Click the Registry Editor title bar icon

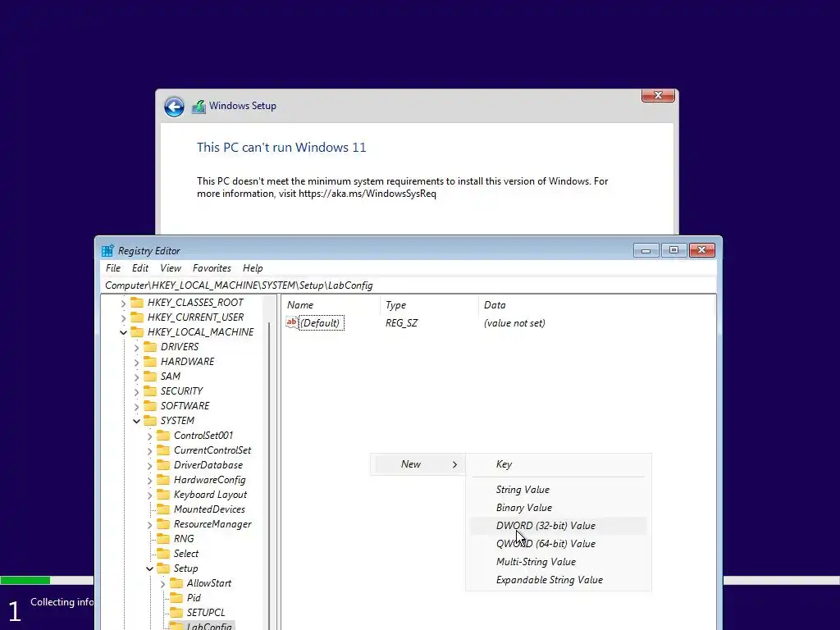[107, 251]
